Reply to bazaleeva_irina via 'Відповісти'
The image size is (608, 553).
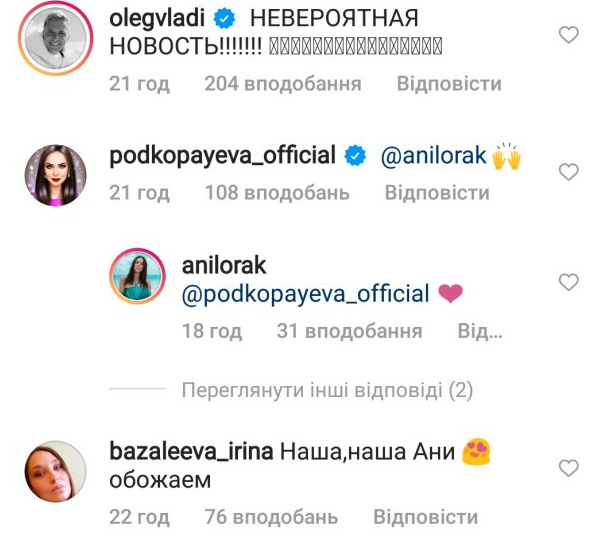pos(425,517)
